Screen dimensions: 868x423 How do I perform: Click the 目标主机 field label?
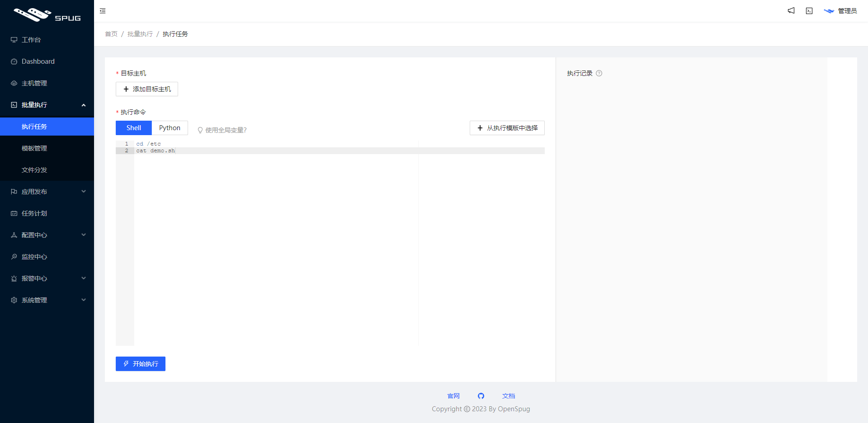click(x=133, y=73)
